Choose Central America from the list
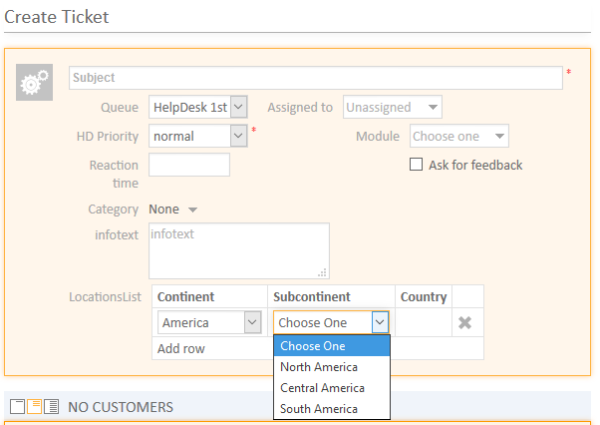Image resolution: width=600 pixels, height=425 pixels. (332, 388)
